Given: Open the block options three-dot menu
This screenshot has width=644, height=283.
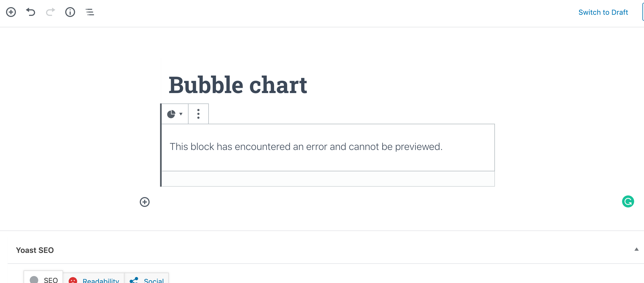Looking at the screenshot, I should click(198, 114).
